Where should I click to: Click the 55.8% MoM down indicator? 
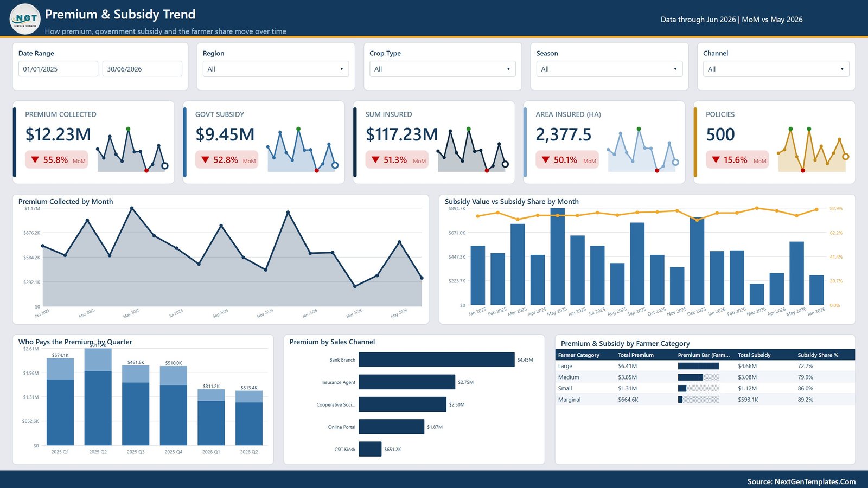pyautogui.click(x=56, y=160)
